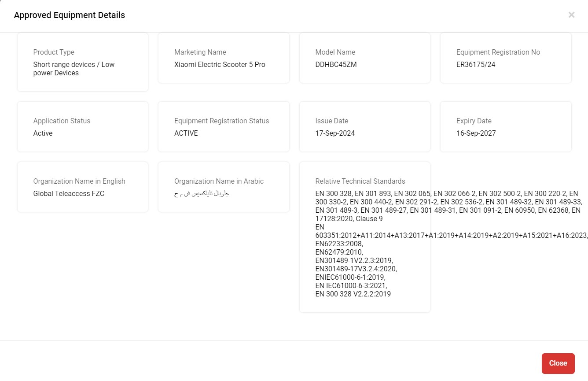Click the EN 300 328 V2.2.2:2019 line
This screenshot has height=381, width=588.
[353, 294]
